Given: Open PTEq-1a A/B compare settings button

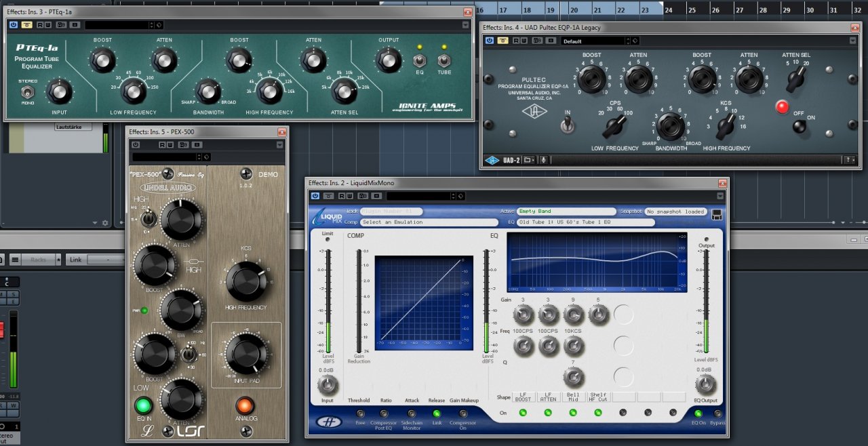Looking at the screenshot, I should (61, 25).
